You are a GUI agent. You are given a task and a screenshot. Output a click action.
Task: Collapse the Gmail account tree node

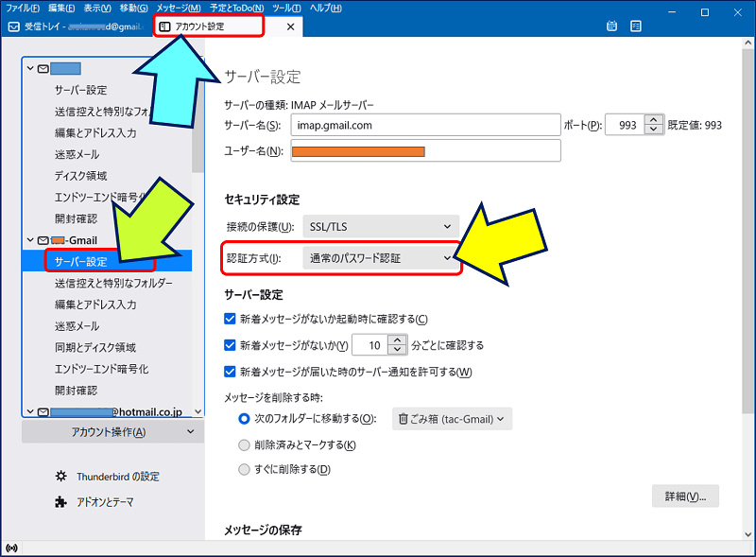click(x=30, y=240)
